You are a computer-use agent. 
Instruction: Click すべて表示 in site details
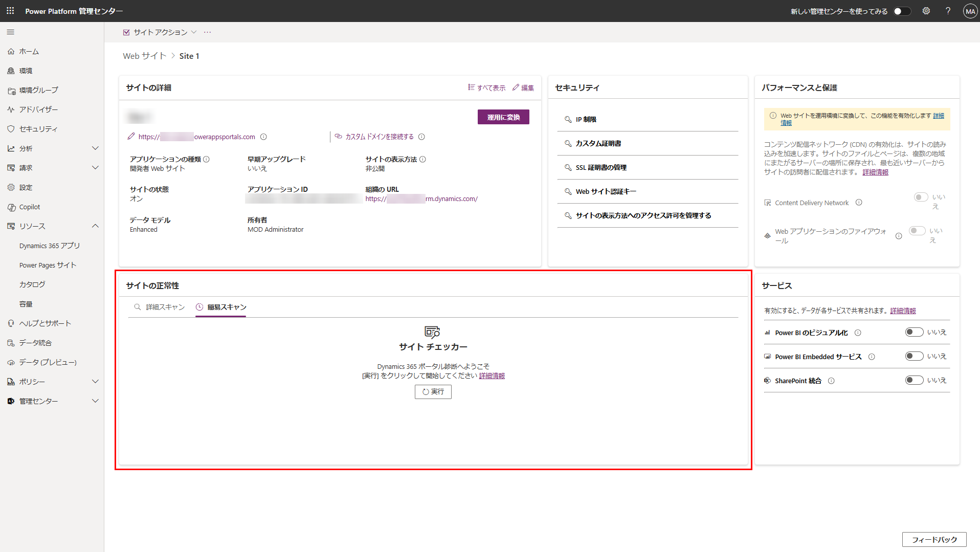pos(486,88)
